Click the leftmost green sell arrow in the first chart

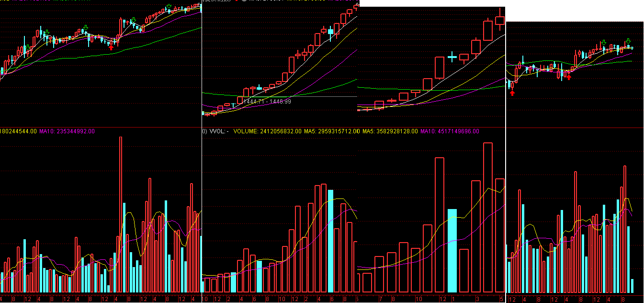[x=27, y=47]
